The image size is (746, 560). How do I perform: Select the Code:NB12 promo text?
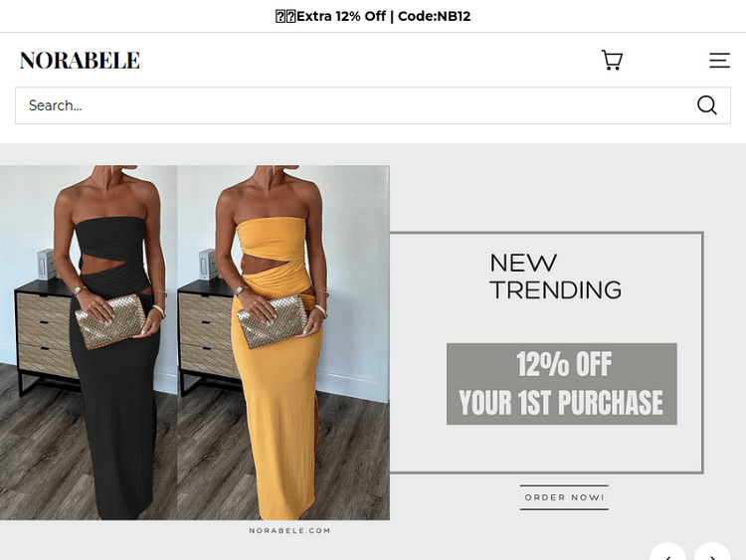click(x=434, y=16)
